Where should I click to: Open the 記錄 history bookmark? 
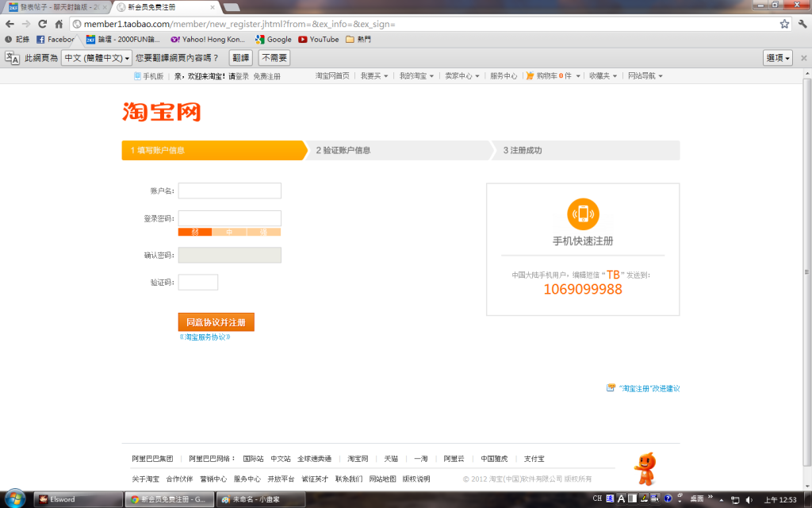17,40
